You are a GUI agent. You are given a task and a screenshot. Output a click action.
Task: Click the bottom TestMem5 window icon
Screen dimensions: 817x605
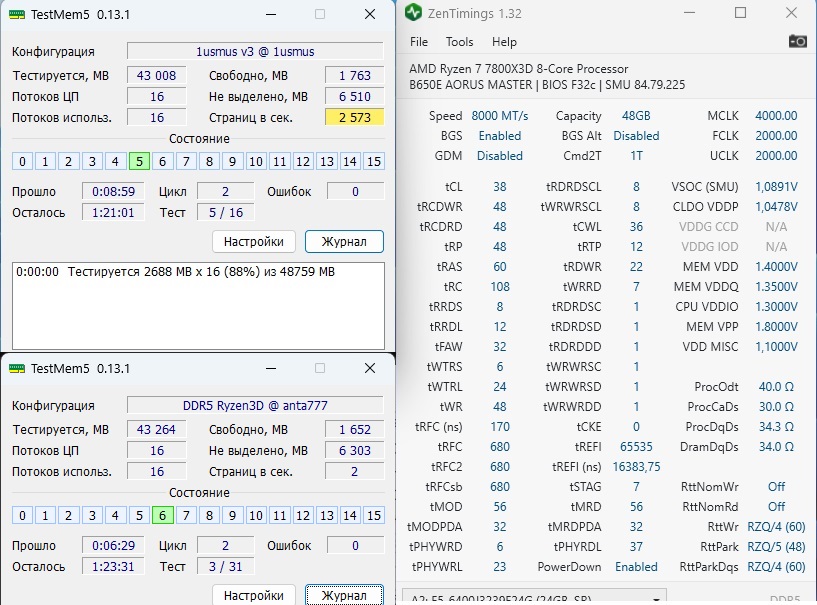(x=17, y=368)
